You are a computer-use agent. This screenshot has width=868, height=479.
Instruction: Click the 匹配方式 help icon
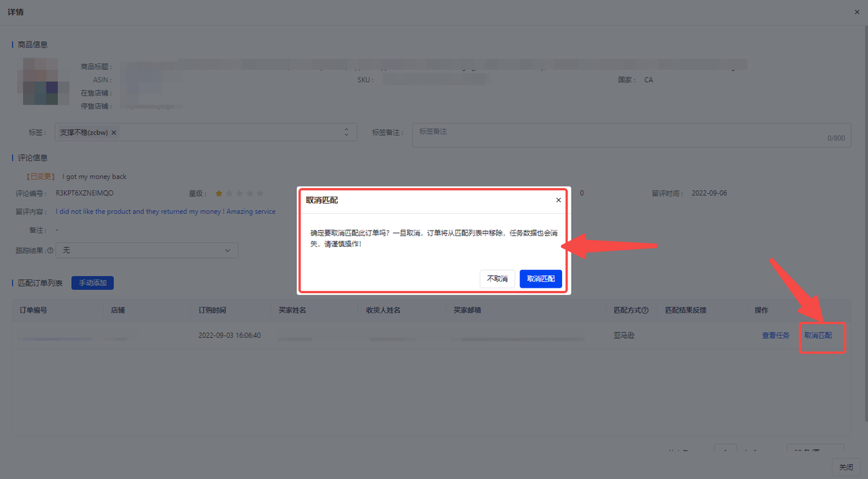(x=645, y=310)
